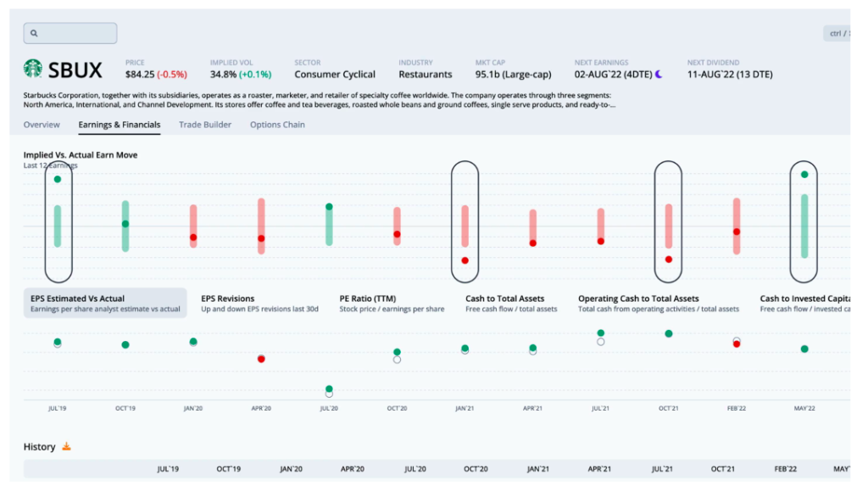
Task: Click the ctrl / shortcut badge
Action: (837, 33)
